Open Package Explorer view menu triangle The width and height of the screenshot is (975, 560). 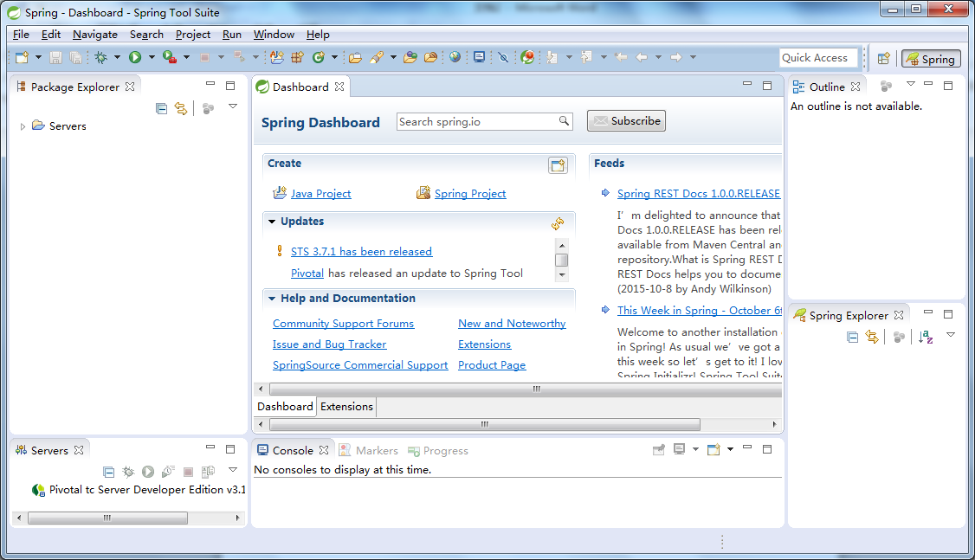point(233,107)
